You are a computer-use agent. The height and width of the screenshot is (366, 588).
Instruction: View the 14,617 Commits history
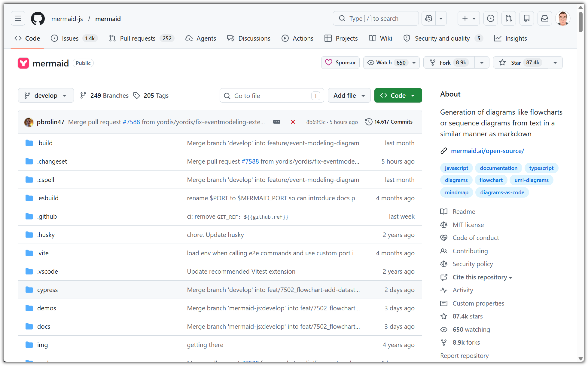pyautogui.click(x=389, y=122)
